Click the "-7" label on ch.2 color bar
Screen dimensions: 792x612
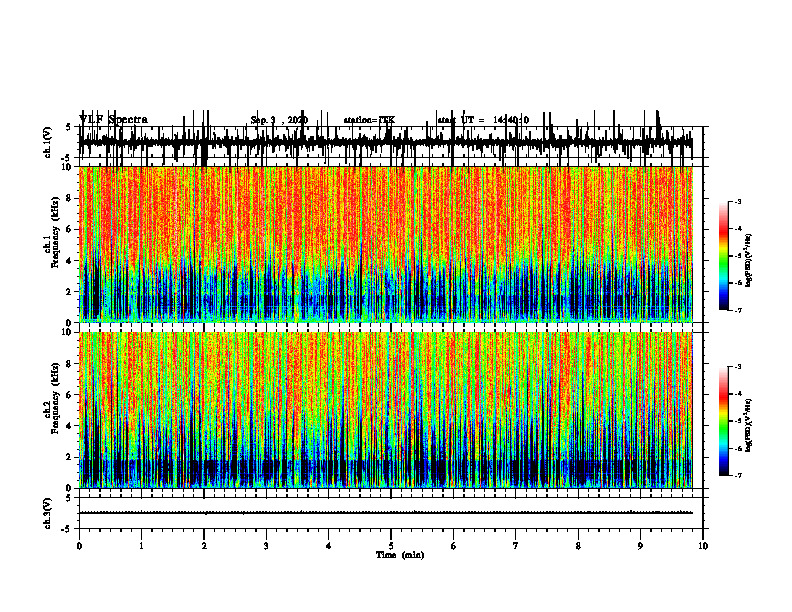[x=737, y=476]
